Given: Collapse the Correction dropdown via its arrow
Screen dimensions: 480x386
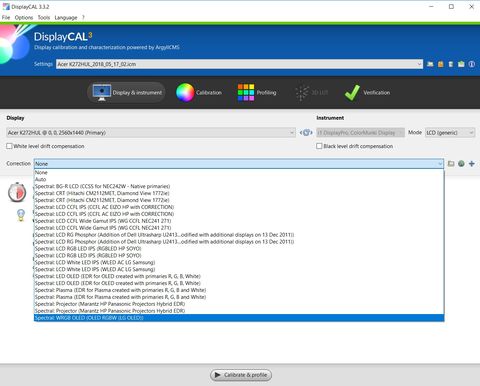Looking at the screenshot, I should pyautogui.click(x=440, y=164).
